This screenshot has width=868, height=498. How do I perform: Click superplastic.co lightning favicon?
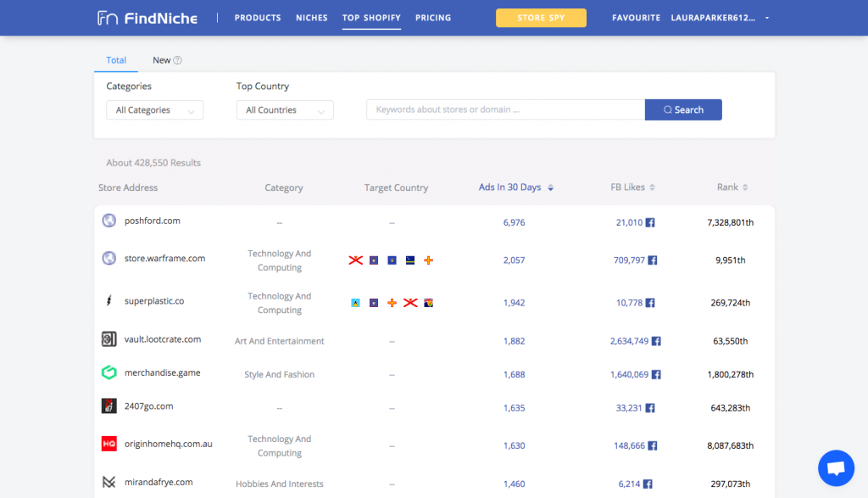109,301
